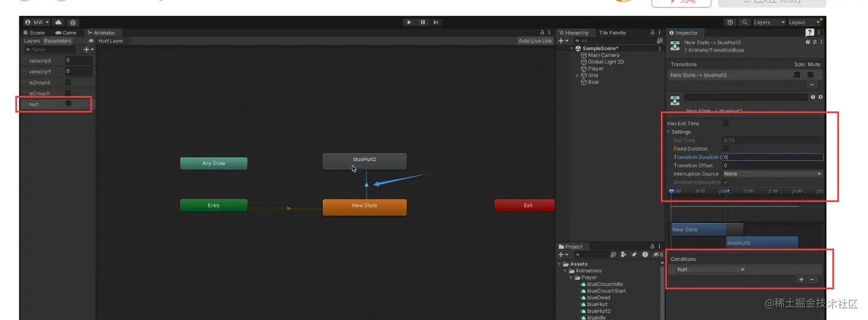Open the Project panel kebab menu

tap(659, 246)
